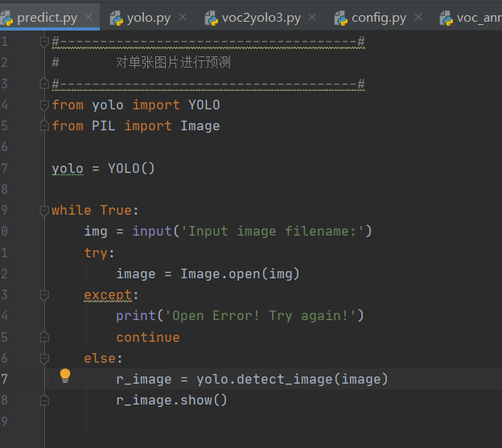Click the YOLO class name in import line

204,105
